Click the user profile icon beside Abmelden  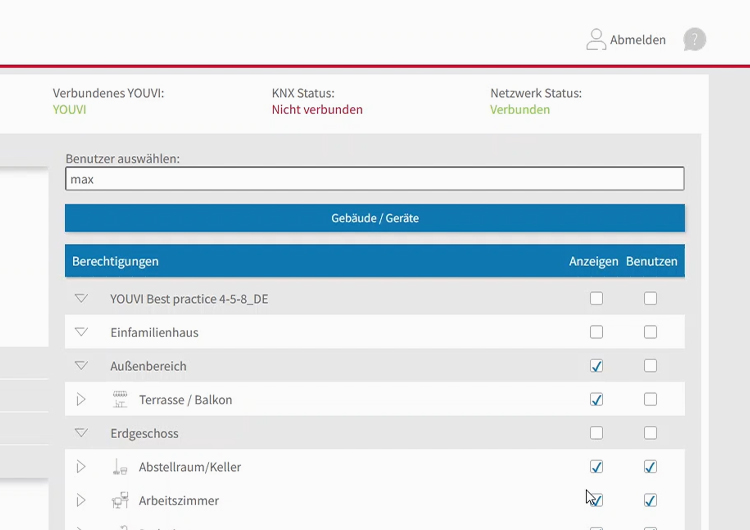point(596,39)
